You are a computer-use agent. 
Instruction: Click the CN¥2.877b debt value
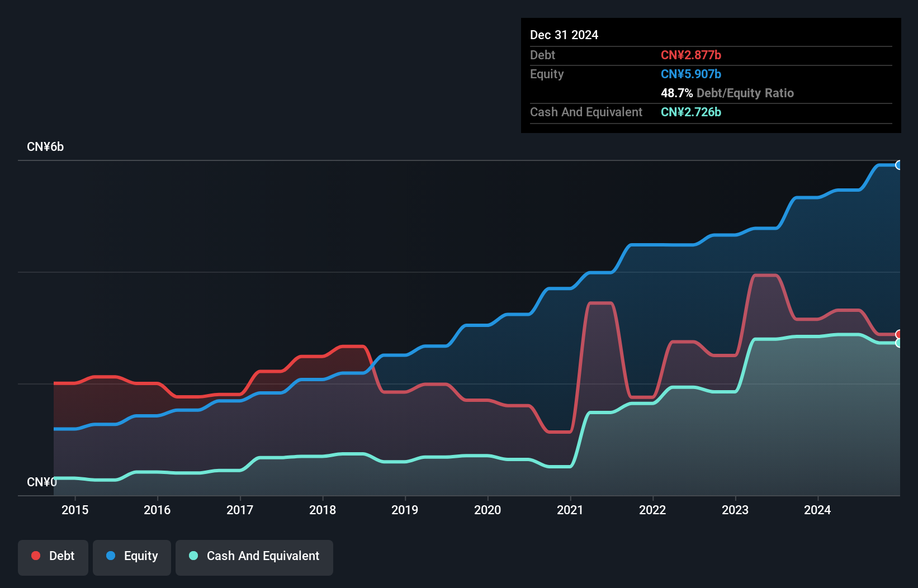691,55
